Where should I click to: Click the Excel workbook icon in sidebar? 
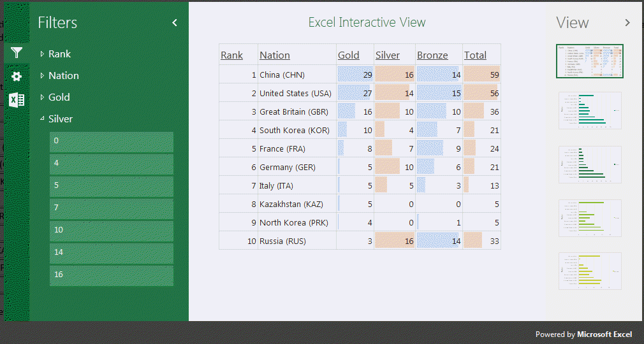coord(17,99)
